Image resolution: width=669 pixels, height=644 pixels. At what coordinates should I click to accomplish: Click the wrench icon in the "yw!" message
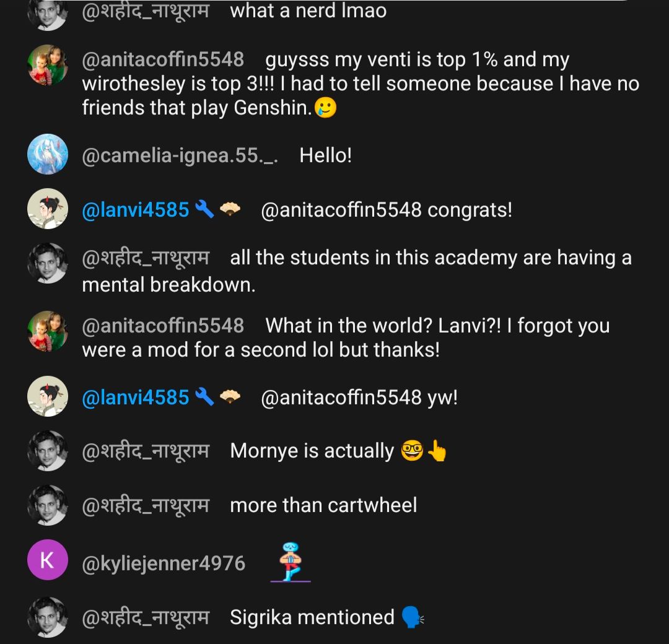[x=204, y=397]
